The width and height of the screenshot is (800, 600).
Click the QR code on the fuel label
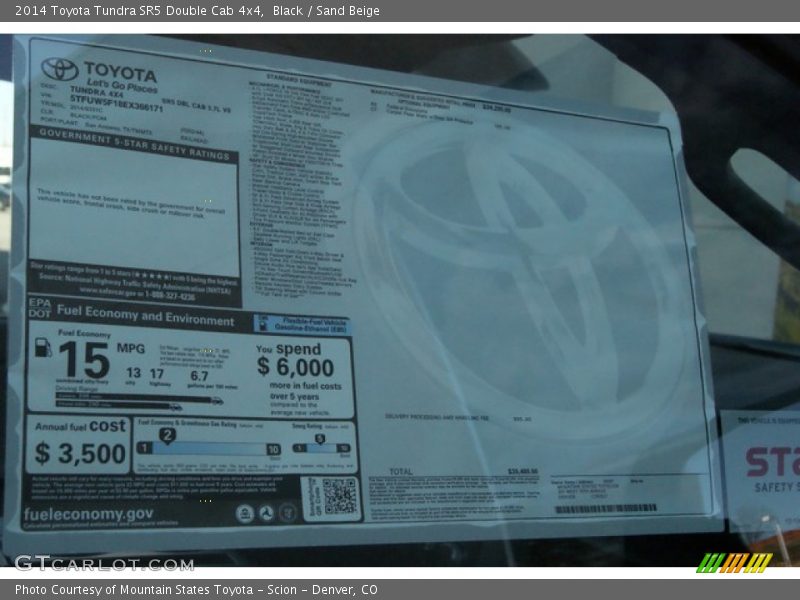click(339, 495)
